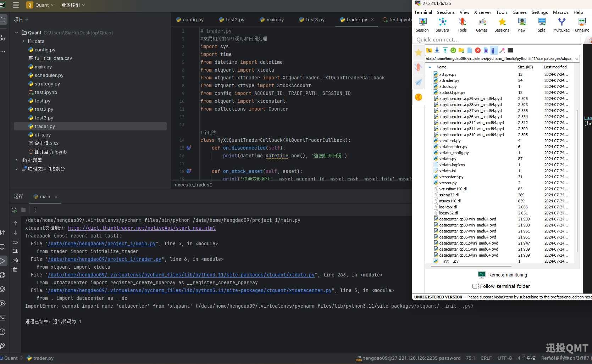Expand the data folder in project tree
Image resolution: width=592 pixels, height=364 pixels.
click(23, 41)
